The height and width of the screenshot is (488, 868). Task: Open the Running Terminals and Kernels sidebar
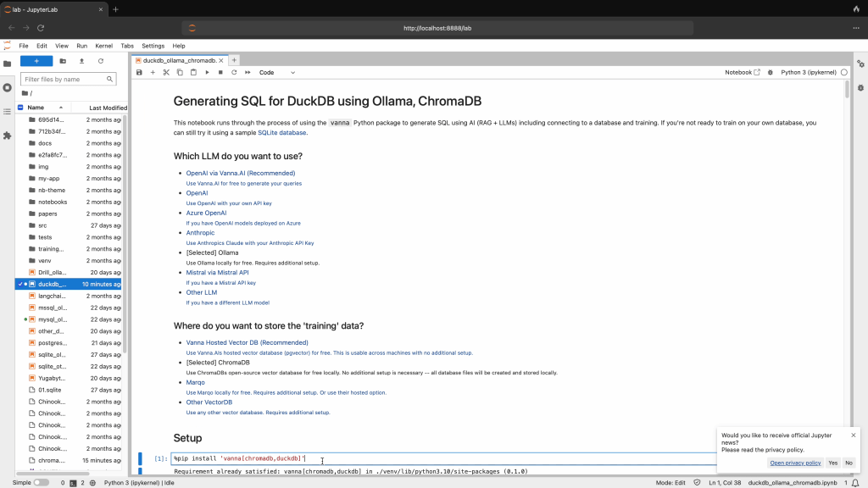[x=8, y=87]
